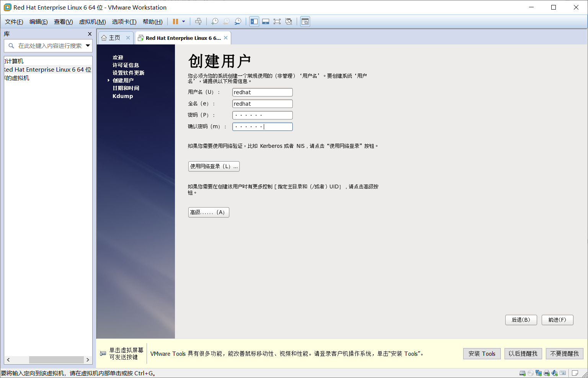Pause the virtual machine with the orange pause icon
This screenshot has height=378, width=588.
(175, 21)
